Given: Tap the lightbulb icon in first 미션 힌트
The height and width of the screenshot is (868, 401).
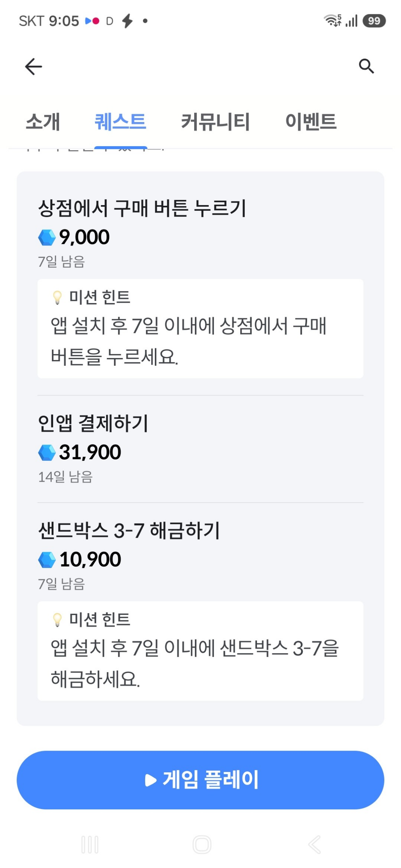Looking at the screenshot, I should tap(57, 297).
